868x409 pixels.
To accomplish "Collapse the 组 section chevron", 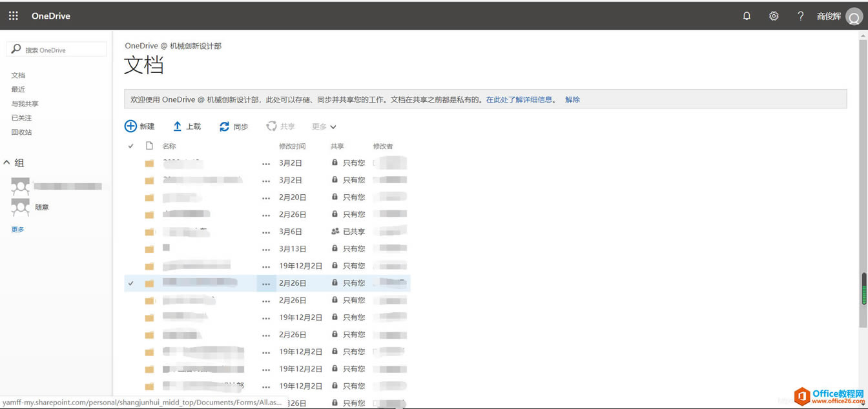I will [7, 163].
